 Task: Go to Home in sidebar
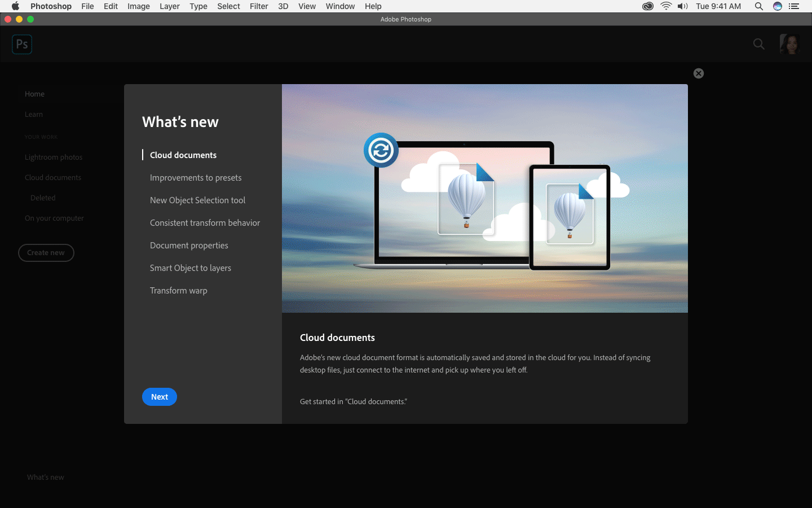[x=34, y=94]
